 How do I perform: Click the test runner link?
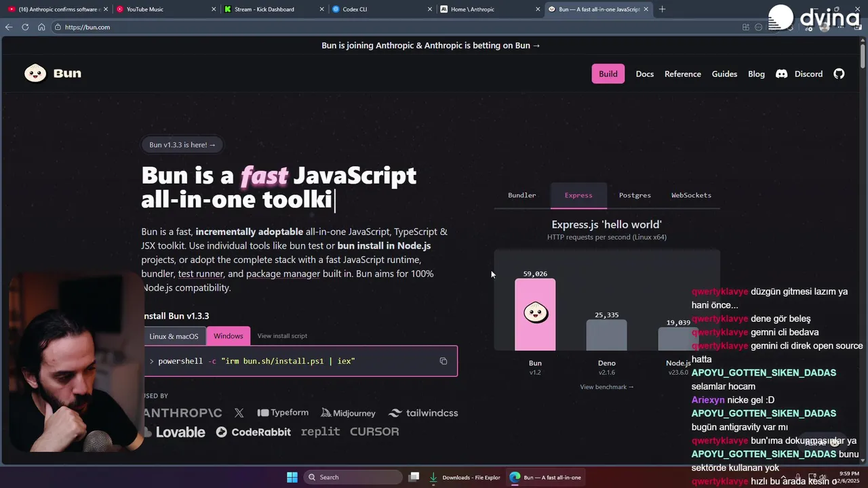(201, 274)
